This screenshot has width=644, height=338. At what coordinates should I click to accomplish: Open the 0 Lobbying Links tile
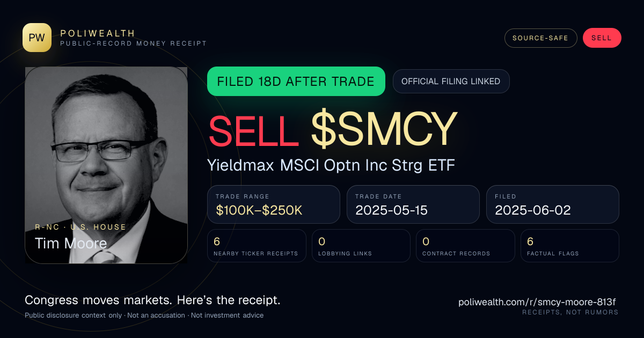click(x=361, y=246)
